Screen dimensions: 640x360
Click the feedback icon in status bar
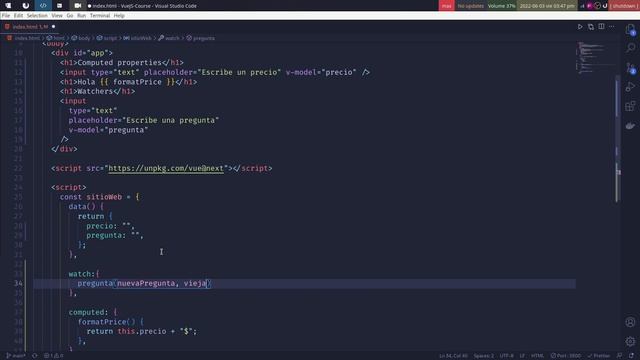tap(619, 356)
